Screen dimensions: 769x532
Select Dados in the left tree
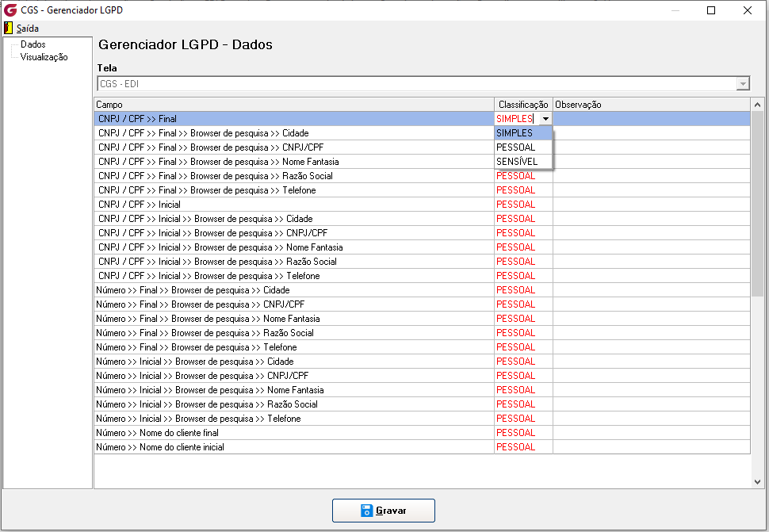tap(33, 44)
